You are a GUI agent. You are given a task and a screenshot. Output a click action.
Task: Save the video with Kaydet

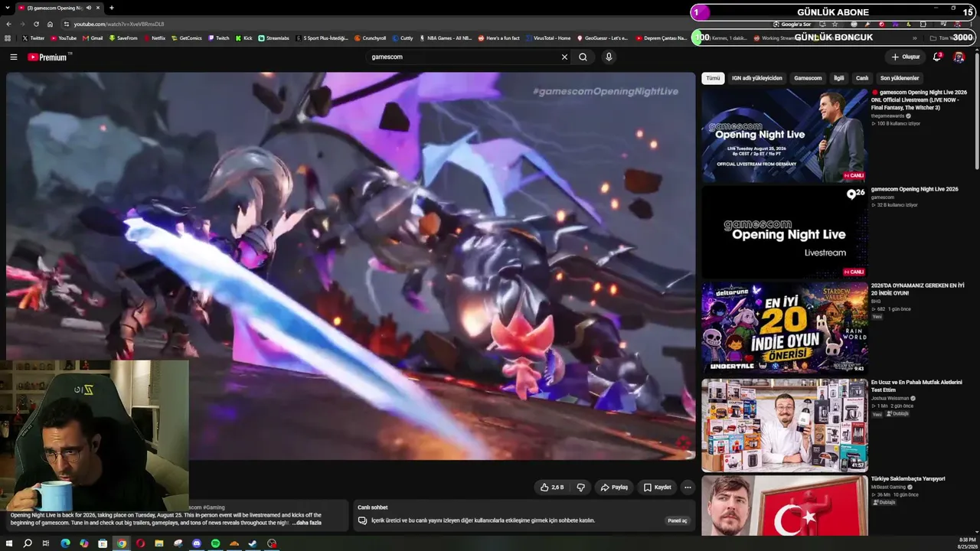pos(658,487)
